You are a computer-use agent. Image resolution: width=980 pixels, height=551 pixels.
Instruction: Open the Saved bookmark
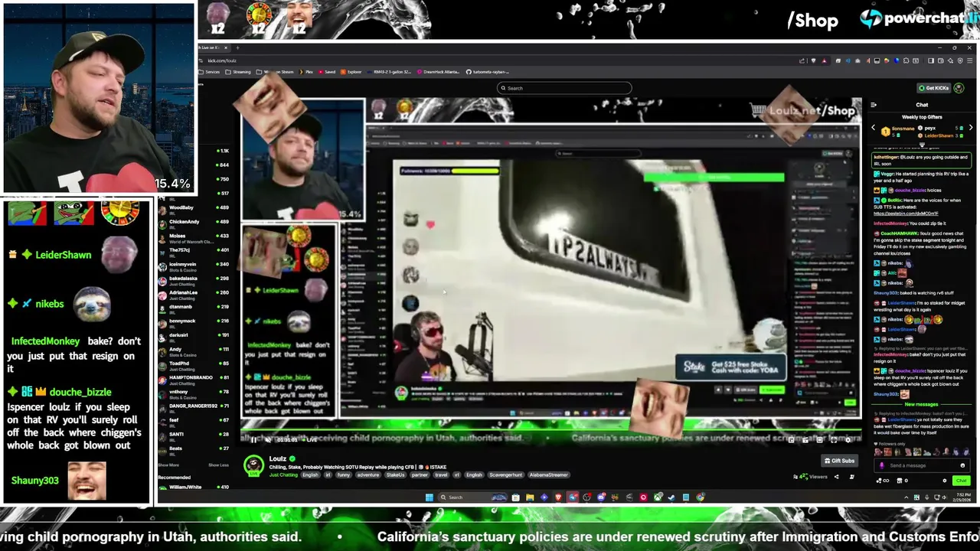327,72
